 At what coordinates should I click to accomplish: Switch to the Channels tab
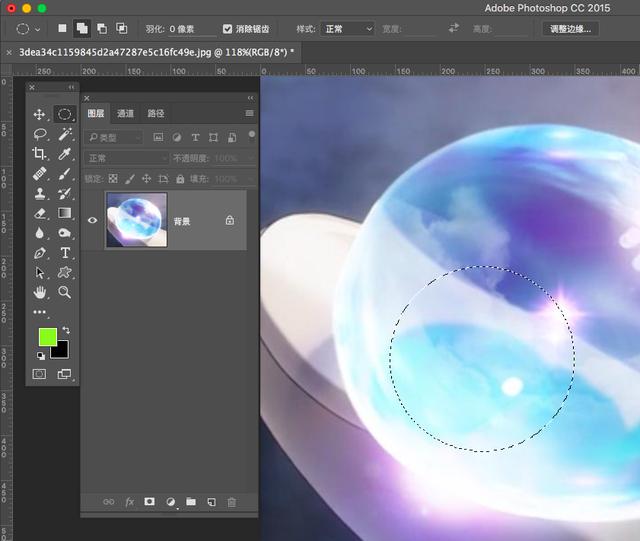click(125, 114)
